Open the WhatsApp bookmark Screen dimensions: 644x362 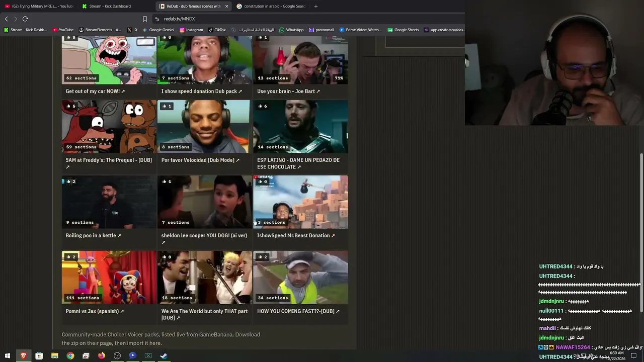point(291,30)
